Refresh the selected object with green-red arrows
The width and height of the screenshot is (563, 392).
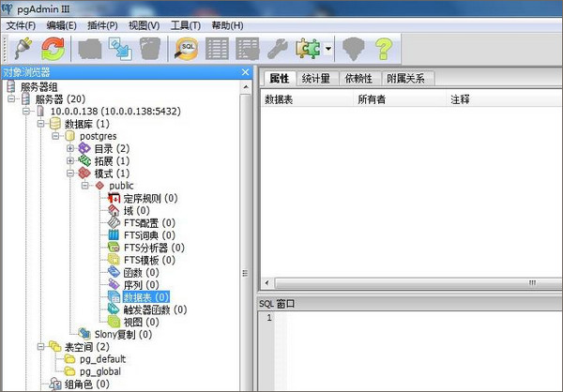(53, 49)
